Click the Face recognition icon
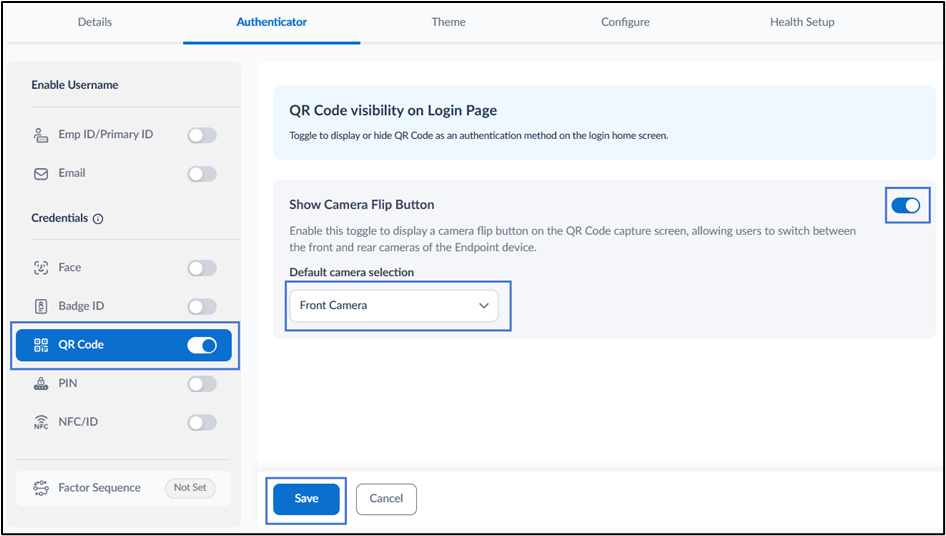The width and height of the screenshot is (946, 536). (40, 268)
